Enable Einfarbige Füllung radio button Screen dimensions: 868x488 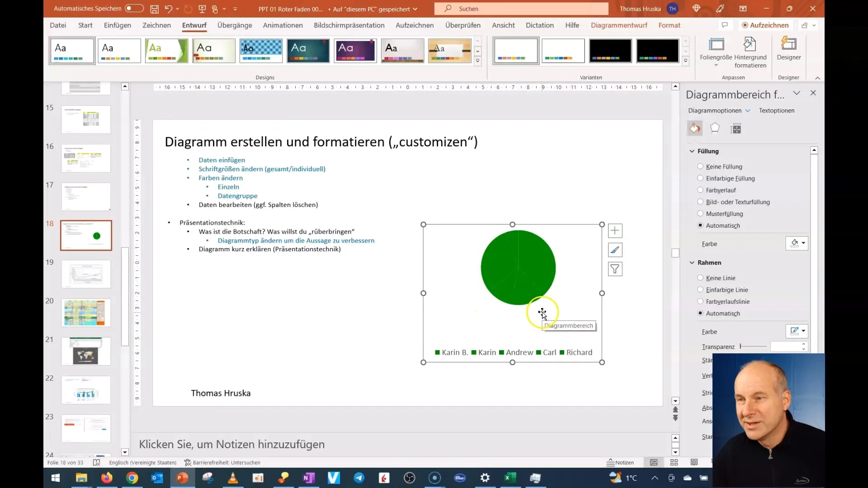700,178
